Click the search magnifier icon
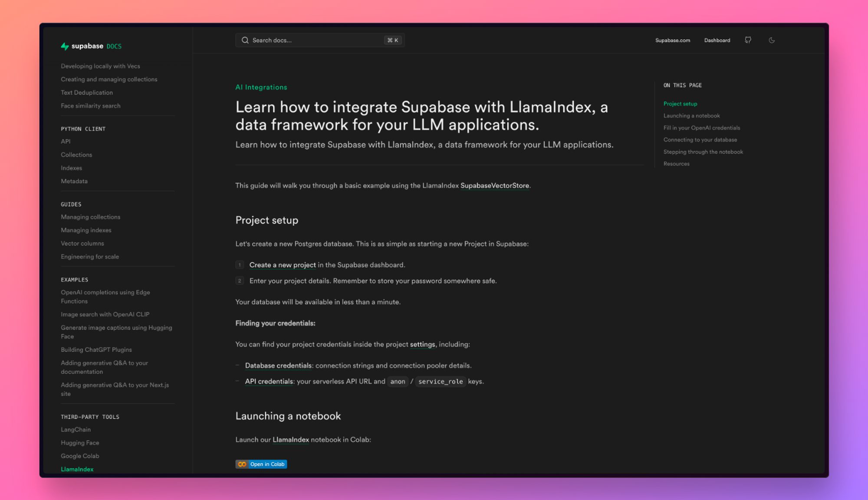Image resolution: width=868 pixels, height=500 pixels. [x=245, y=40]
